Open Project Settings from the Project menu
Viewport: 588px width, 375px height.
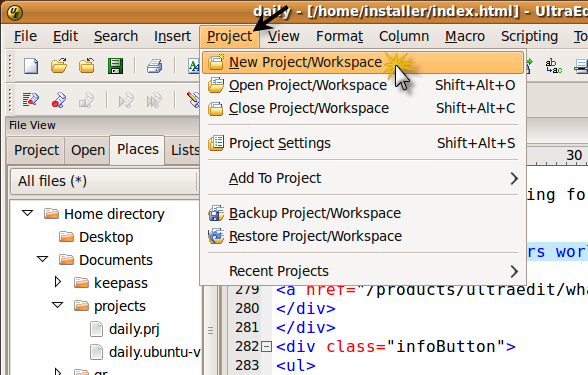point(363,143)
